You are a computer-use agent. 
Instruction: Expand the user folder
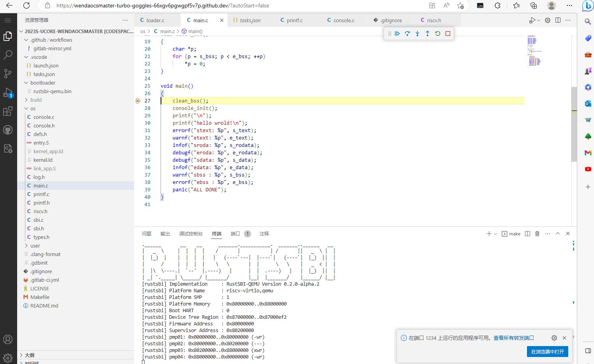tap(26, 246)
